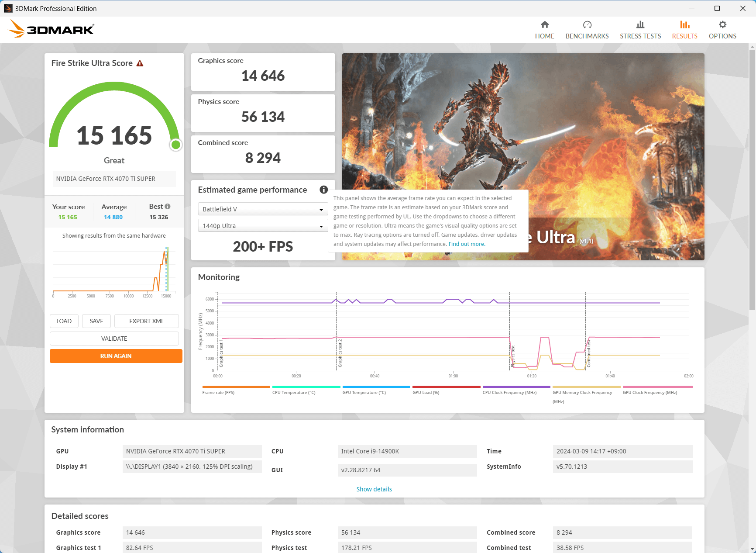Image resolution: width=756 pixels, height=553 pixels.
Task: Click the info icon next to Best
Action: pyautogui.click(x=168, y=206)
